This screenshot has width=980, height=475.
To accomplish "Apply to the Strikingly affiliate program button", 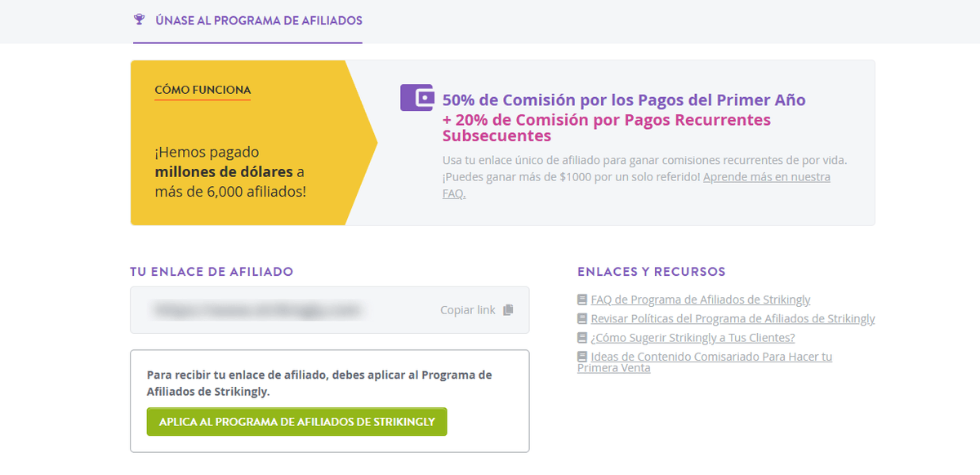I will pyautogui.click(x=296, y=422).
